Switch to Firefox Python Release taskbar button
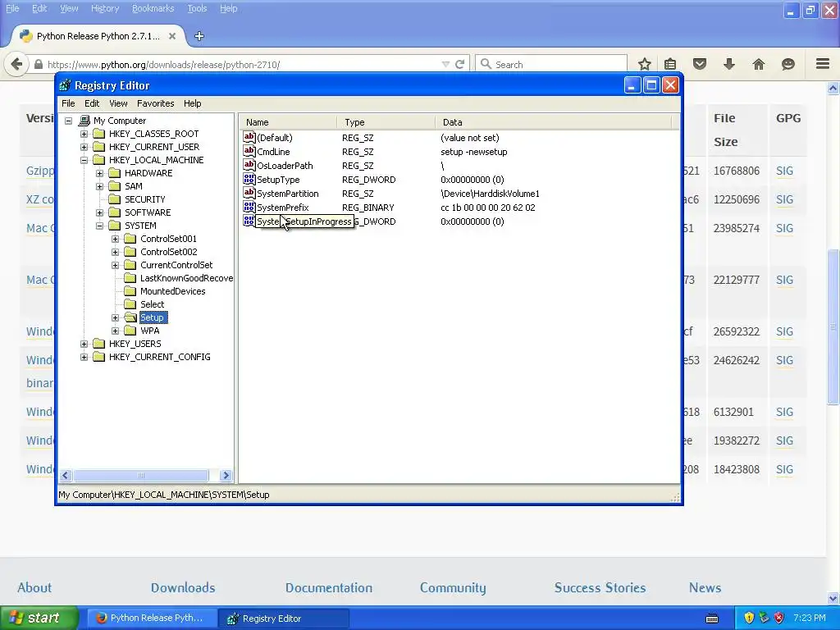This screenshot has height=630, width=840. point(153,619)
